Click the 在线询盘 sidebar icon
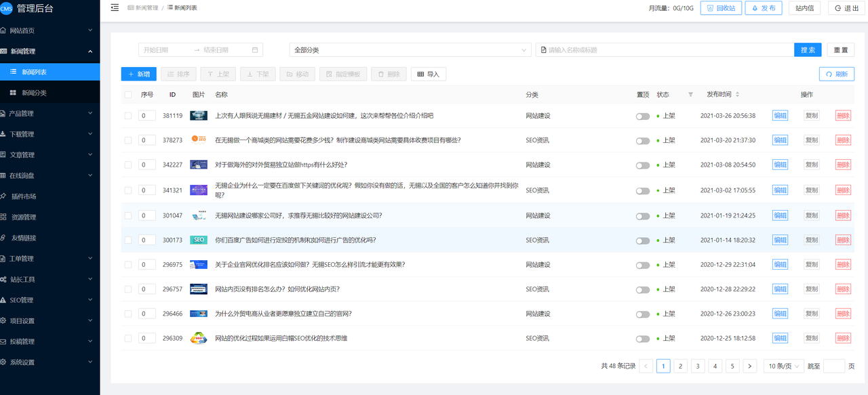Image resolution: width=868 pixels, height=395 pixels. tap(31, 175)
